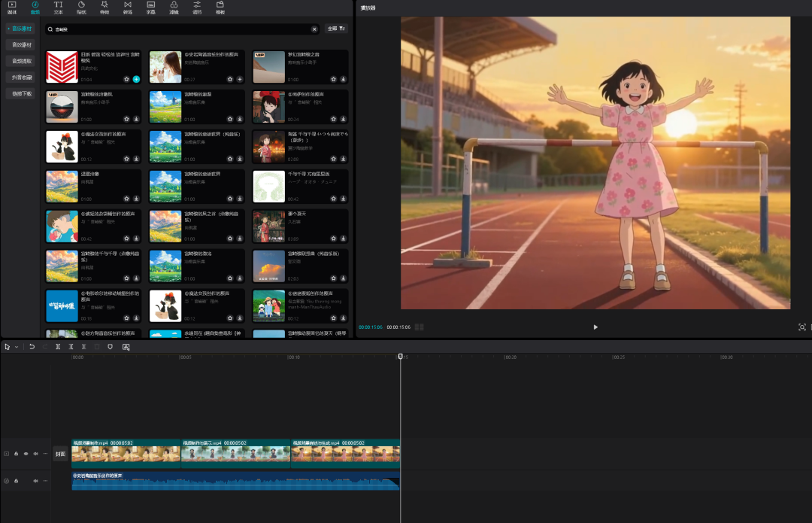The width and height of the screenshot is (812, 523).
Task: Favorite the 温暖治愈 track
Action: (126, 199)
